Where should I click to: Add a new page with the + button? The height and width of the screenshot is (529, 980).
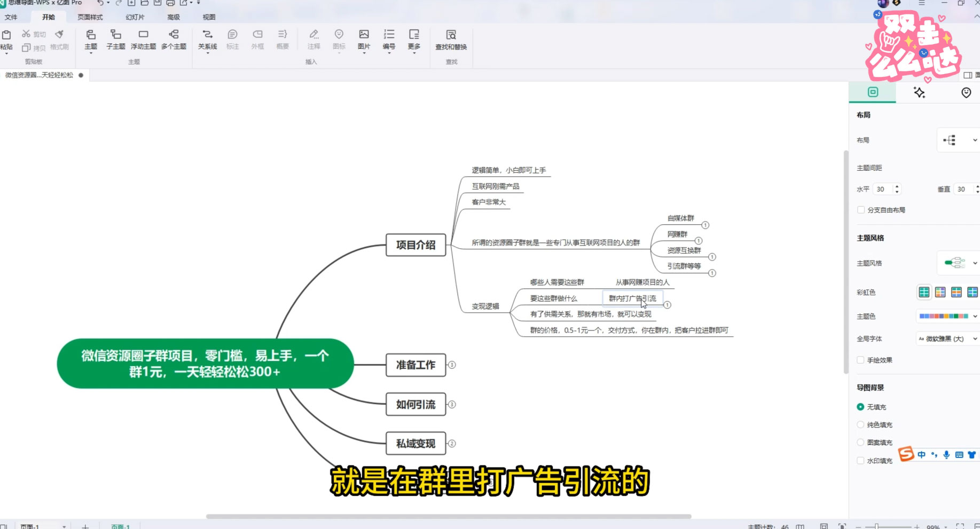click(85, 525)
